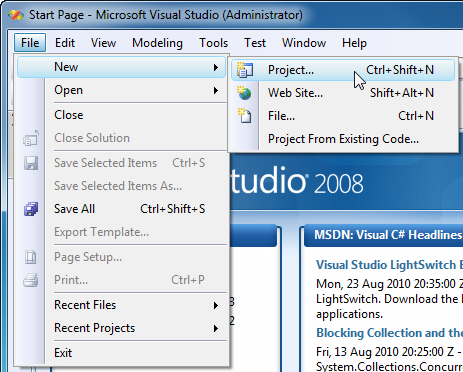Expand the Recent Projects submenu arrow
This screenshot has height=372, width=463.
pyautogui.click(x=216, y=328)
